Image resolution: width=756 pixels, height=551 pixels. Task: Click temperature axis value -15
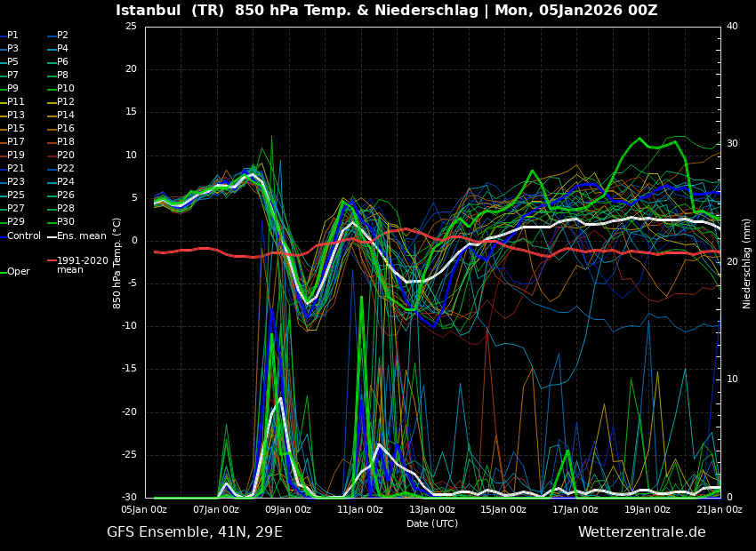[130, 370]
